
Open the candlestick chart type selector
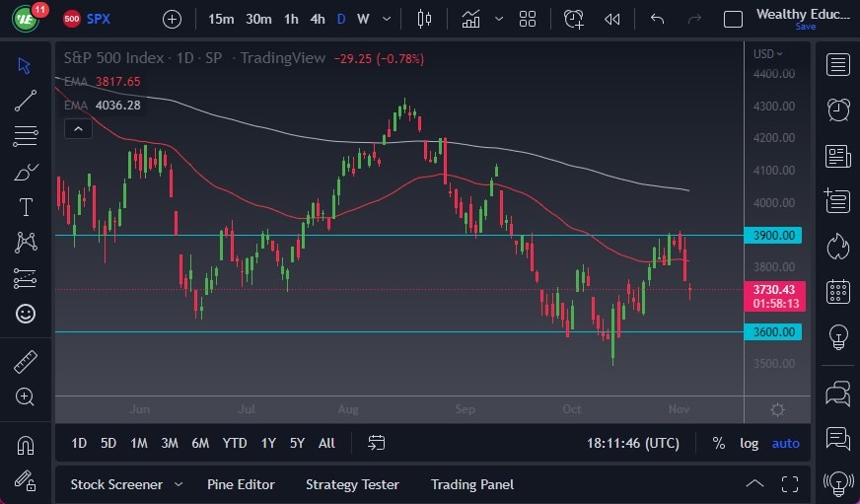coord(425,19)
